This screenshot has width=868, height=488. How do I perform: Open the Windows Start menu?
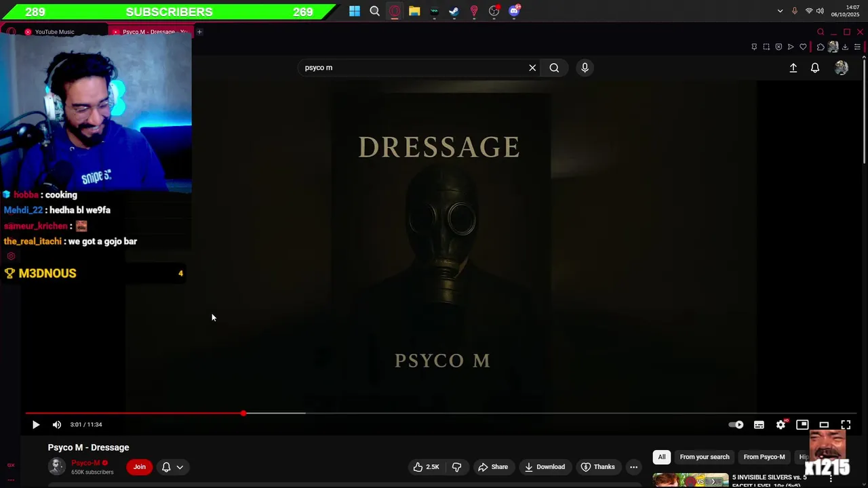click(x=355, y=11)
